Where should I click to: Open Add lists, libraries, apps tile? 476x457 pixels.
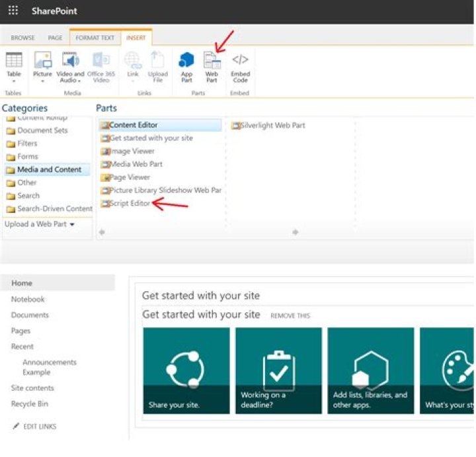click(371, 371)
